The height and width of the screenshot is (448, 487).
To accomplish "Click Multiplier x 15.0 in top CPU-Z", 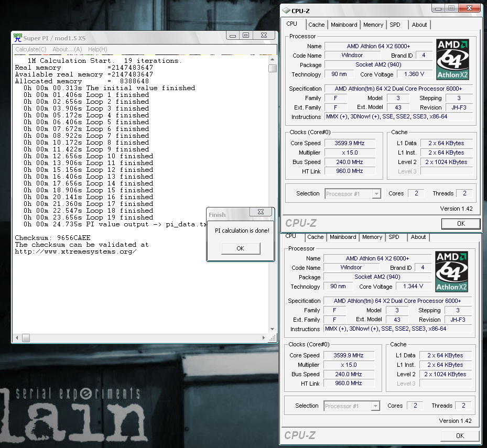I will click(350, 153).
